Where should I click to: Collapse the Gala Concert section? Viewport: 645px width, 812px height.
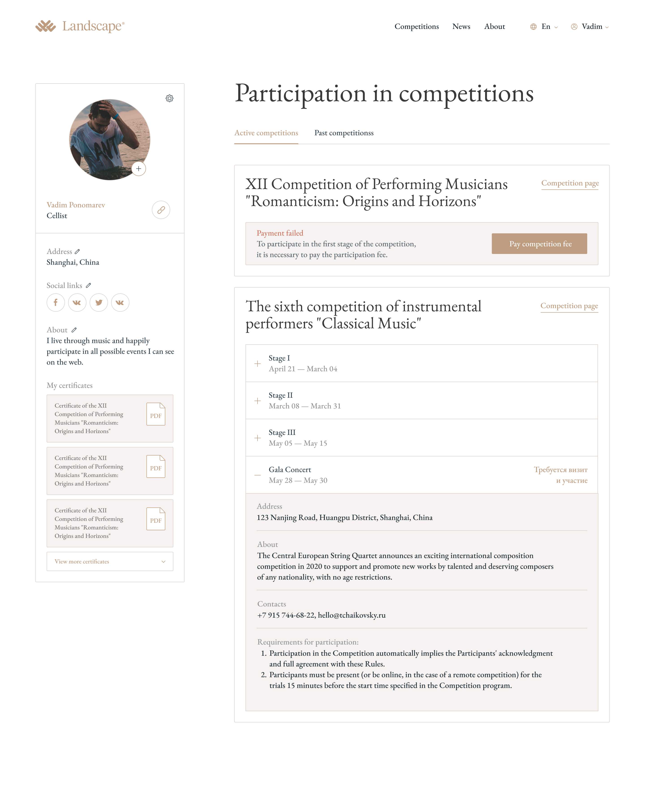pyautogui.click(x=257, y=475)
